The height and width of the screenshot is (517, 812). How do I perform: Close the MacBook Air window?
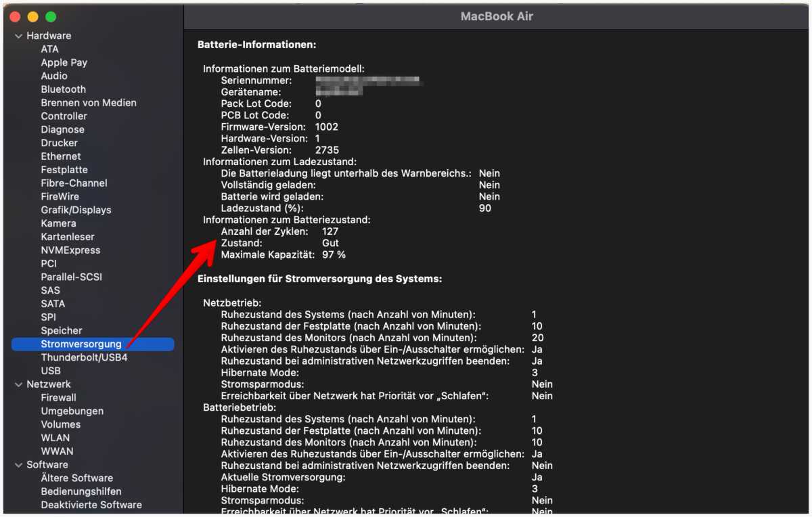coord(16,16)
